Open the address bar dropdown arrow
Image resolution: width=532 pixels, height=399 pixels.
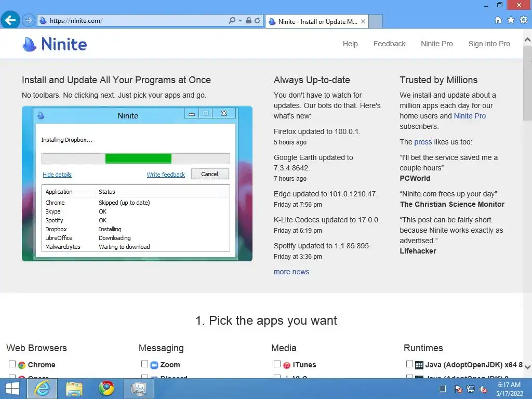coord(240,21)
